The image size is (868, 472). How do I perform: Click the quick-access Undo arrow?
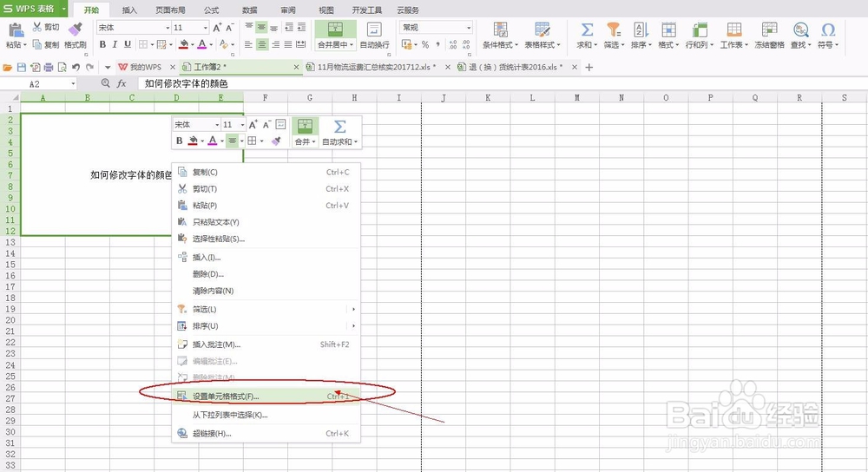(x=76, y=67)
